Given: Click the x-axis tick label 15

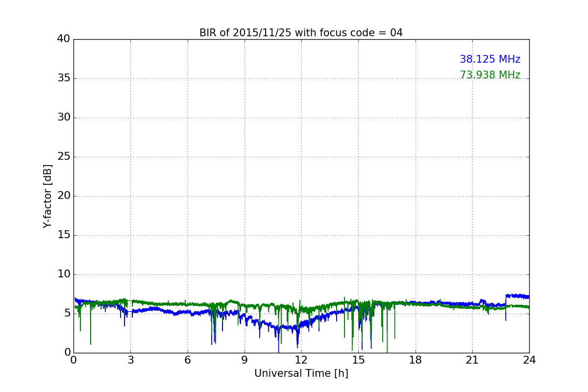Looking at the screenshot, I should 358,360.
